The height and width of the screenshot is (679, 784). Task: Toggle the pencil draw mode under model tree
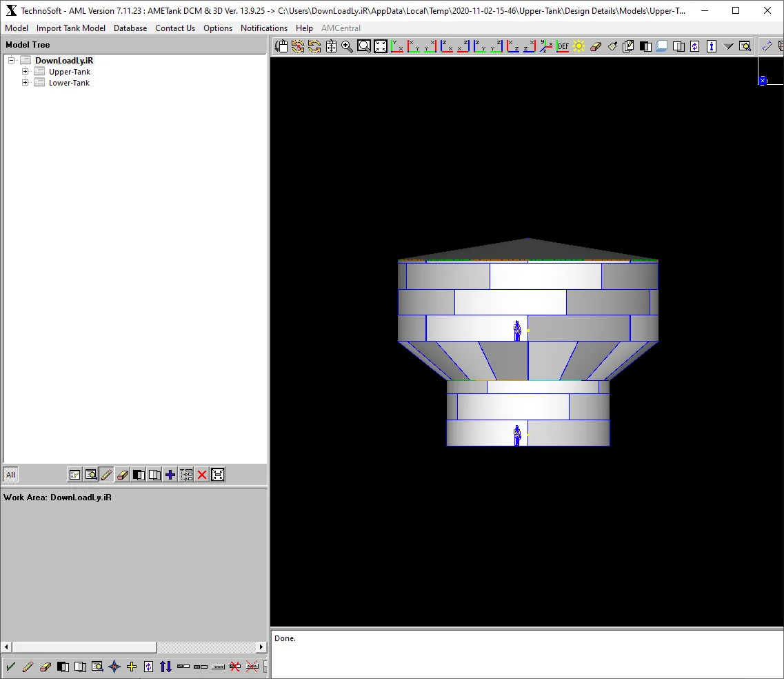pyautogui.click(x=106, y=475)
